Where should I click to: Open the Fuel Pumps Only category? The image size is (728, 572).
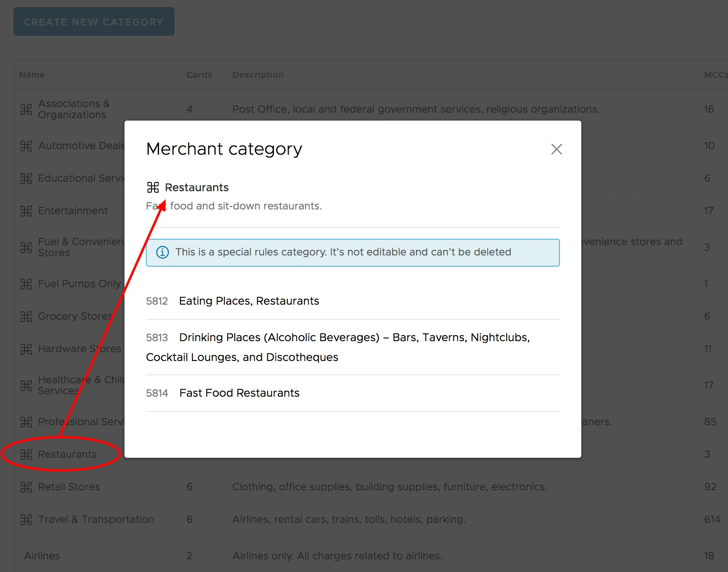[79, 284]
